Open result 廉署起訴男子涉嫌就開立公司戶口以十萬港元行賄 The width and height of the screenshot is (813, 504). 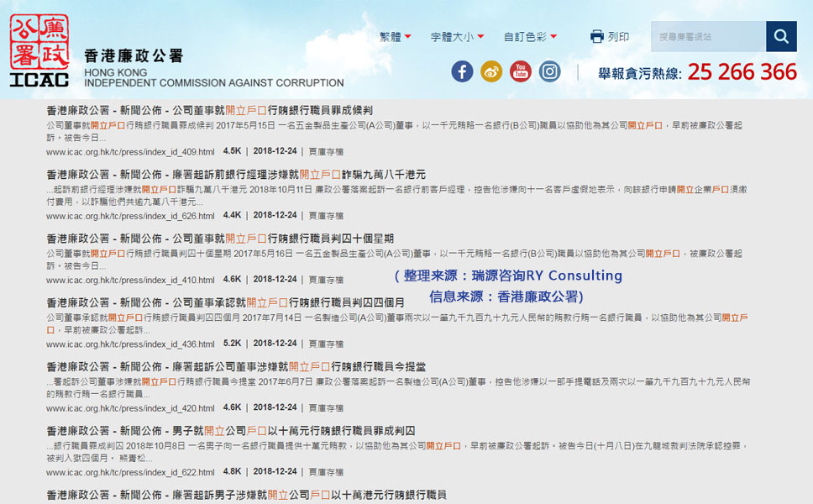pos(246,496)
